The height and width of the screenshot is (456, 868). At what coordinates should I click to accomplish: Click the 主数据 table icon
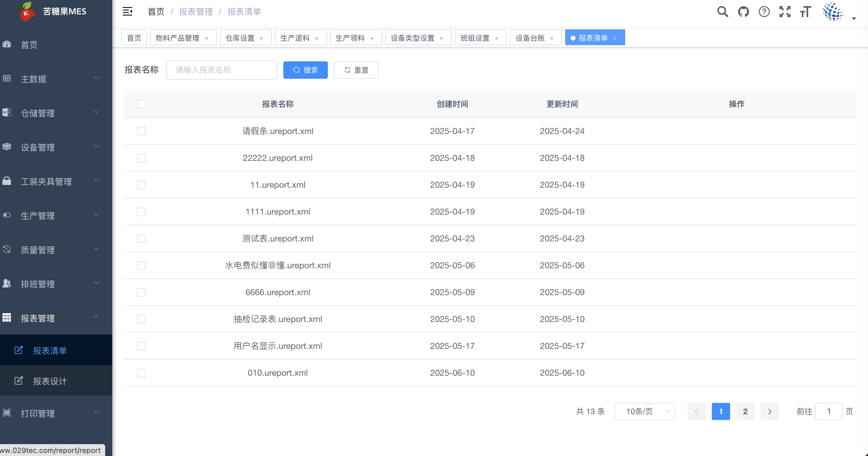(x=7, y=78)
